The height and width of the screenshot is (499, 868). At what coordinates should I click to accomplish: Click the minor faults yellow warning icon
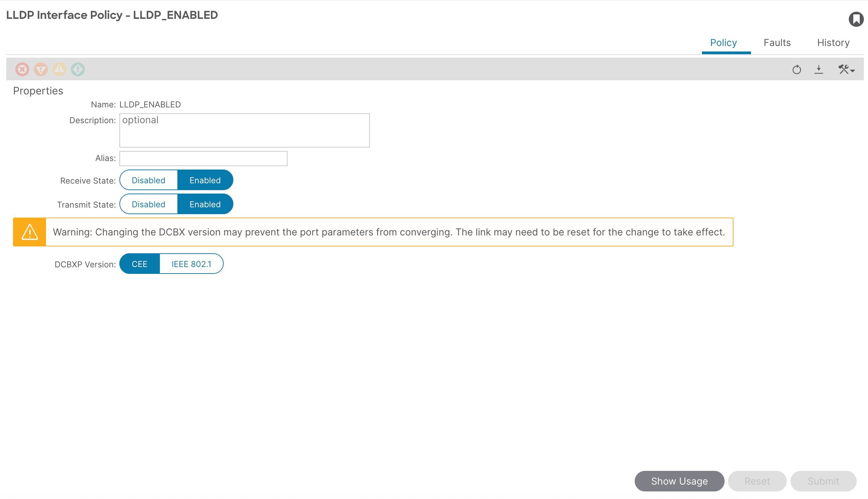tap(59, 70)
